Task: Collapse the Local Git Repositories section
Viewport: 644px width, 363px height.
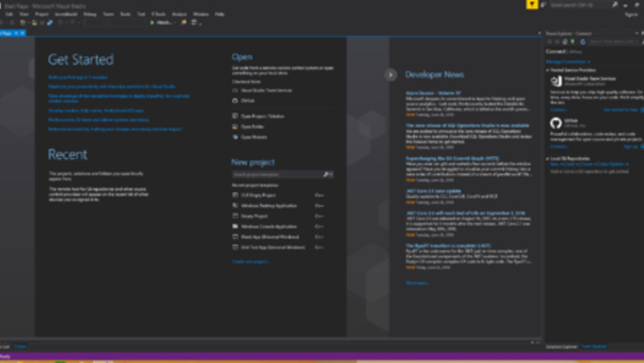Action: coord(547,158)
